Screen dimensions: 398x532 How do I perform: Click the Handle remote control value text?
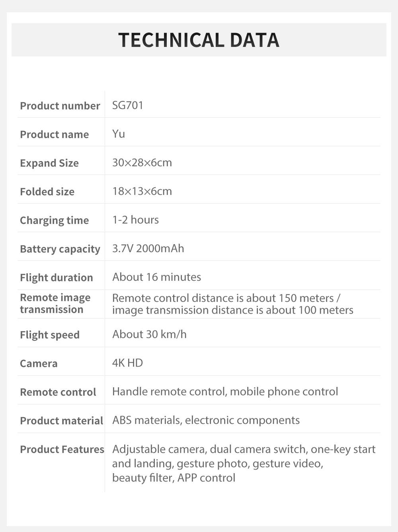225,392
